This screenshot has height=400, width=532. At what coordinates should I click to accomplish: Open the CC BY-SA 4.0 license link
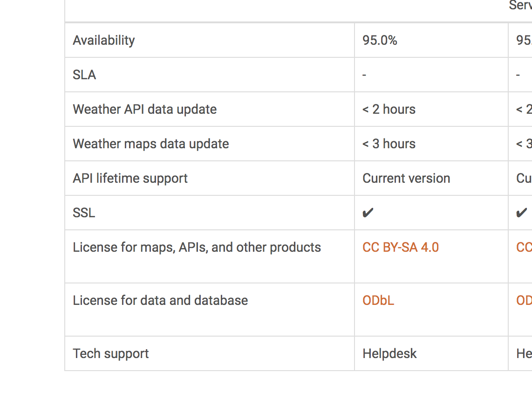point(401,247)
